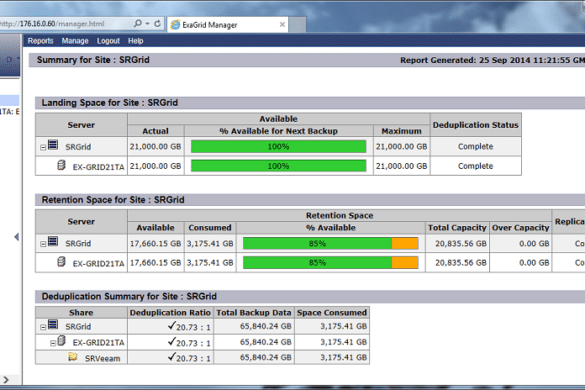
Task: Click the Logout menu item
Action: [x=108, y=41]
